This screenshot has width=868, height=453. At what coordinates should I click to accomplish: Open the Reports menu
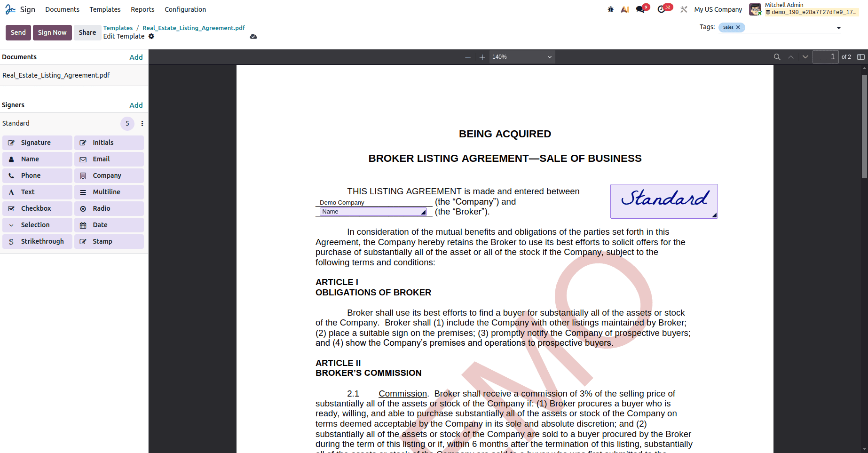(x=142, y=9)
